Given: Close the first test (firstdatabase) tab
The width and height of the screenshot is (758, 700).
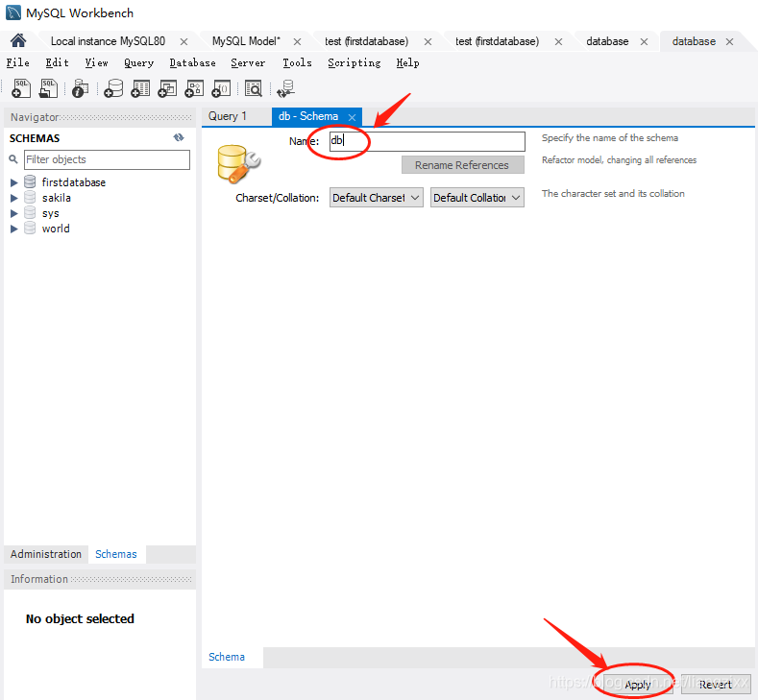Looking at the screenshot, I should click(428, 41).
